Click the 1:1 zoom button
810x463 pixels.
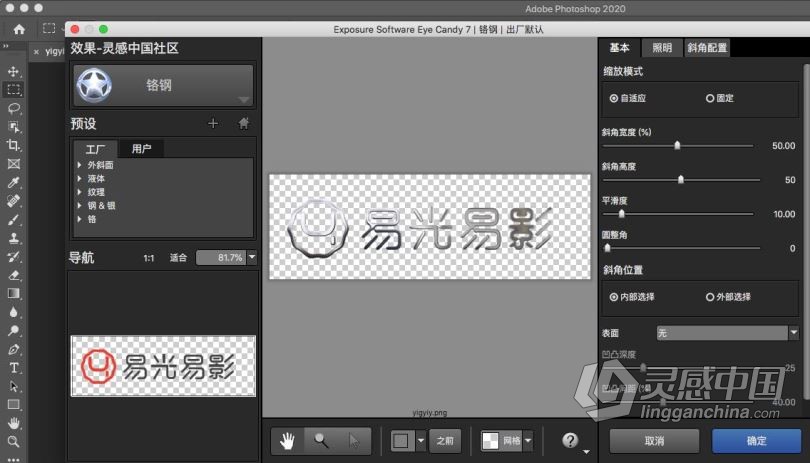(149, 257)
